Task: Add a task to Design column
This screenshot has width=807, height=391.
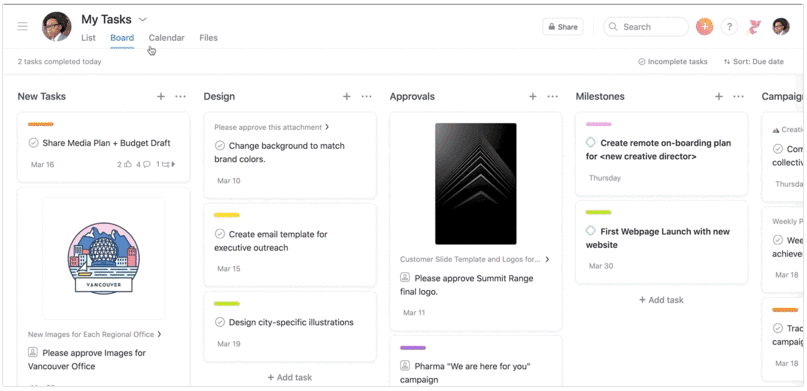Action: [347, 96]
